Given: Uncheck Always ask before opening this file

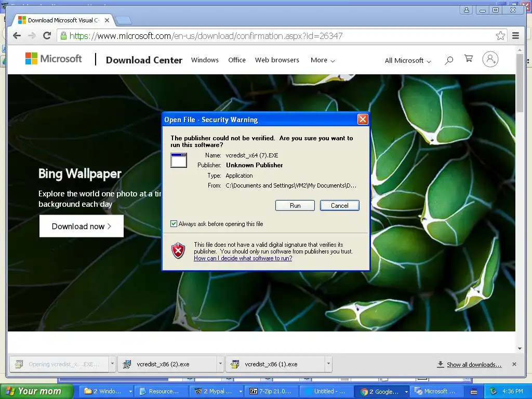Looking at the screenshot, I should tap(174, 224).
